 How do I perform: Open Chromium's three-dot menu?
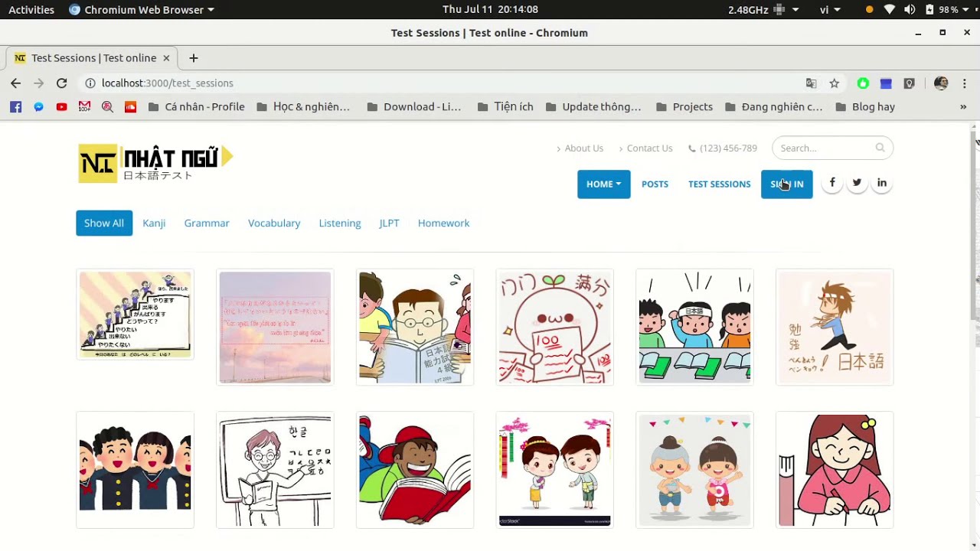[965, 83]
